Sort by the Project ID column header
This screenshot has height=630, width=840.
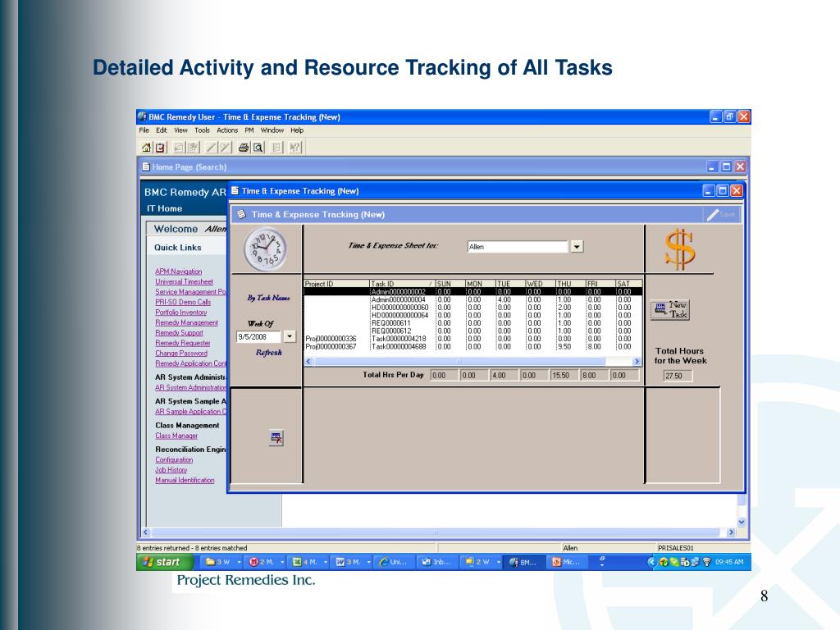336,283
